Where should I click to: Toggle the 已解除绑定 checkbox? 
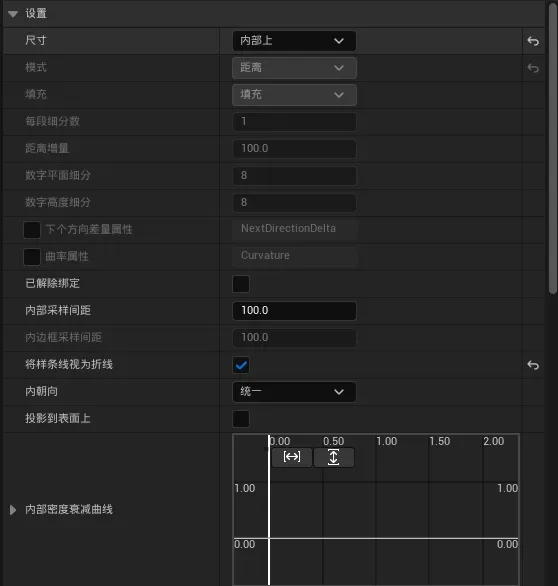pos(241,284)
